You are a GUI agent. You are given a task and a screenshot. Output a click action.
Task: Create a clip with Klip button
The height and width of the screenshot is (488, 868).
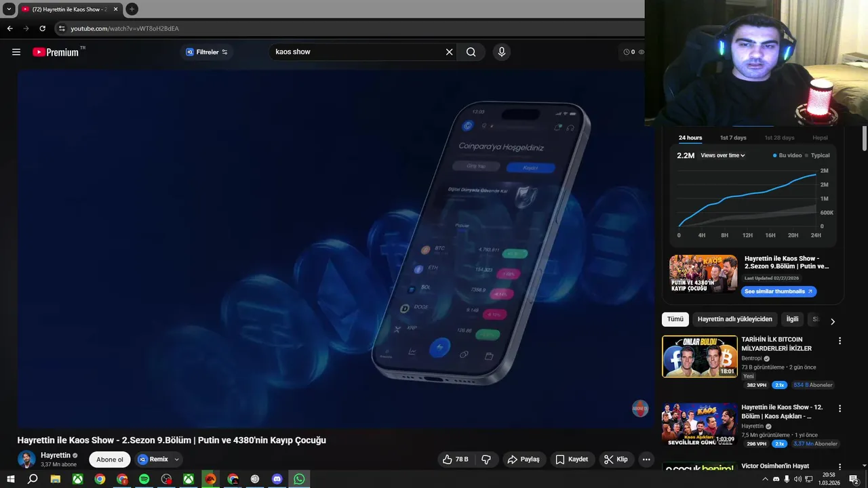(x=616, y=459)
